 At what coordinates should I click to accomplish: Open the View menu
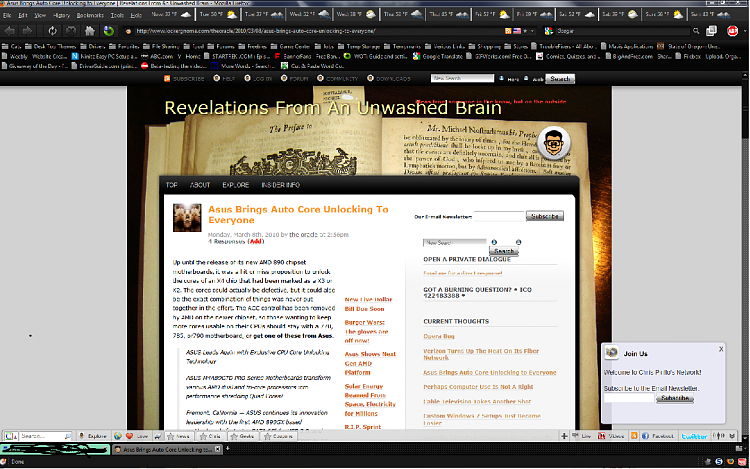[x=40, y=15]
